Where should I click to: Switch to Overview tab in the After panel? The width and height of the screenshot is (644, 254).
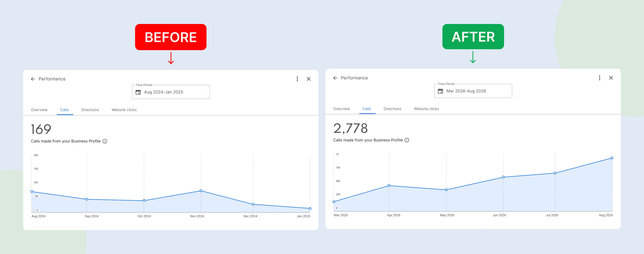[x=341, y=109]
